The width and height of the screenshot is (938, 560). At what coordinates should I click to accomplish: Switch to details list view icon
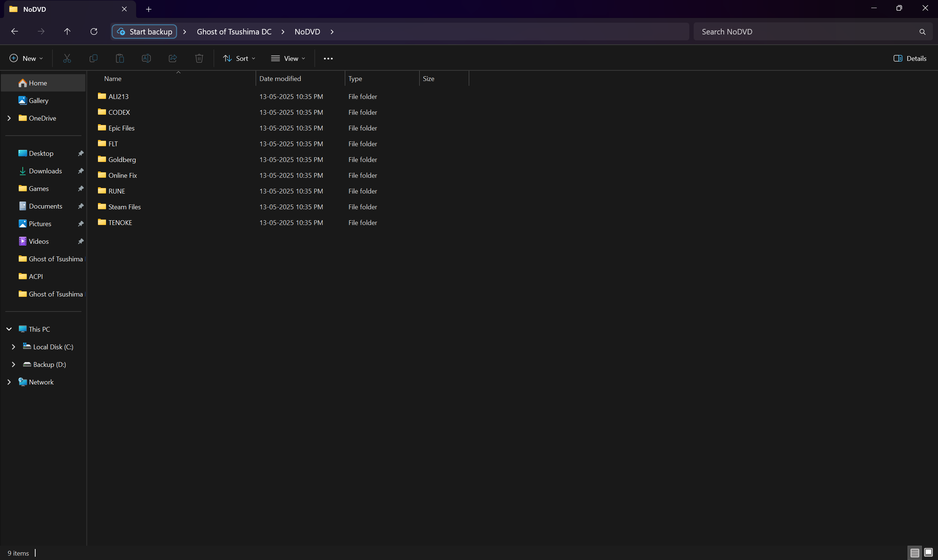click(x=914, y=553)
